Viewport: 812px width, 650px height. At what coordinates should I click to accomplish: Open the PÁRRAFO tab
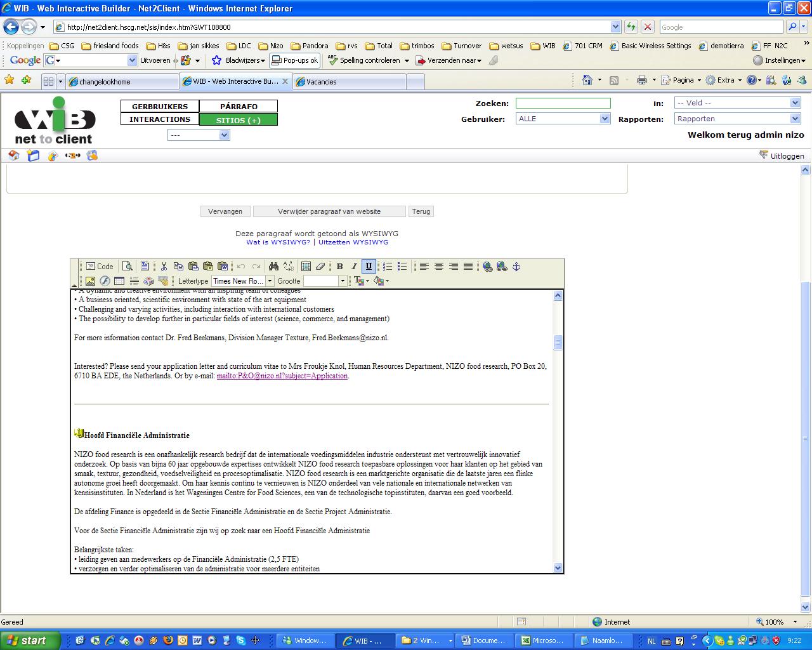tap(239, 107)
